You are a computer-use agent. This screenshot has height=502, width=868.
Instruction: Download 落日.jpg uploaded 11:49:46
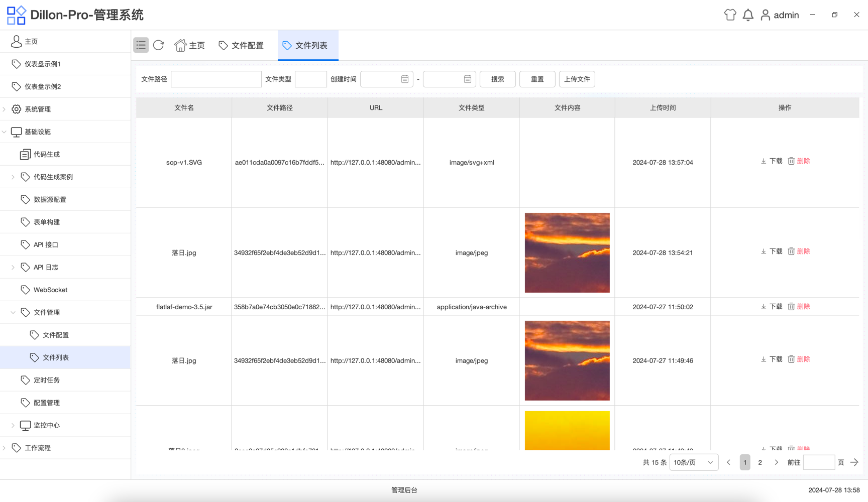click(772, 359)
